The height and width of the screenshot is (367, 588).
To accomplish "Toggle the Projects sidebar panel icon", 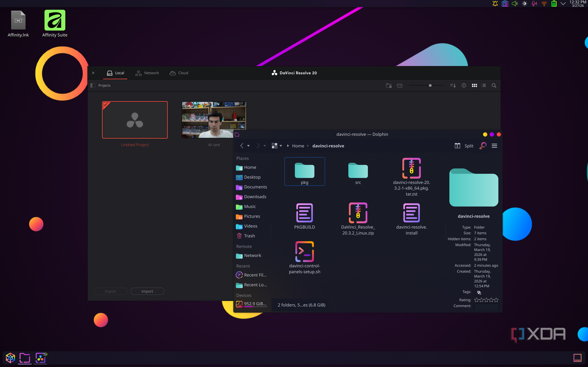I will [x=93, y=85].
